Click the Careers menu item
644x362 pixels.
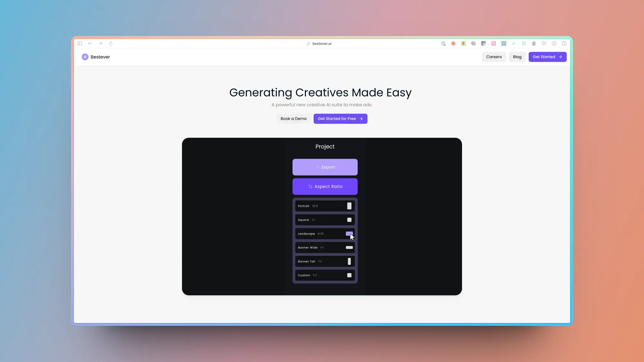494,57
